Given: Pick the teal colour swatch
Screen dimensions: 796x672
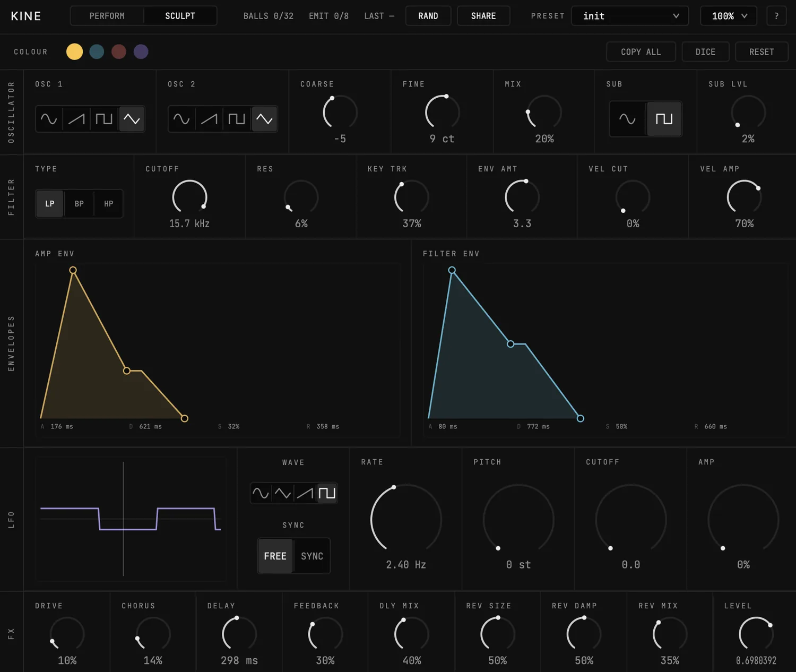Looking at the screenshot, I should point(97,51).
